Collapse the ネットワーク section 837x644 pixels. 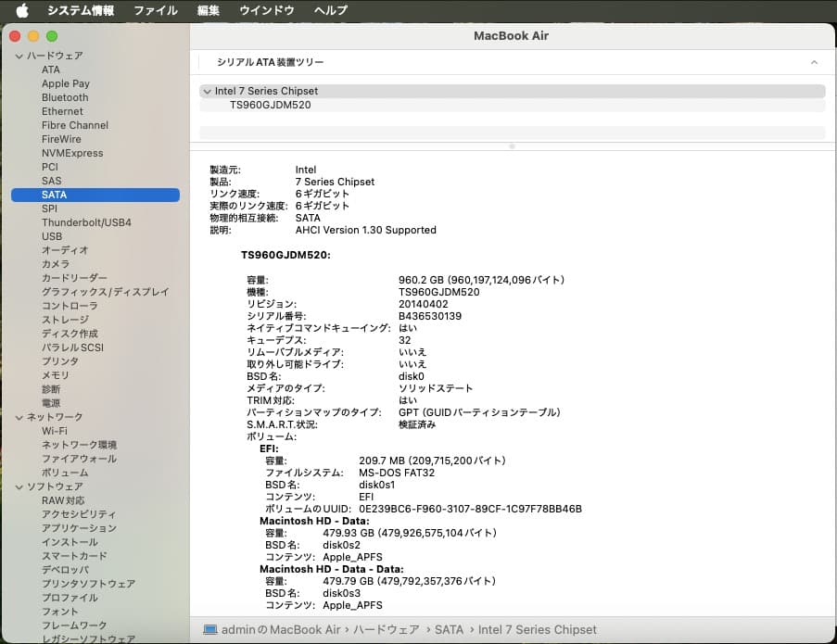[x=19, y=417]
